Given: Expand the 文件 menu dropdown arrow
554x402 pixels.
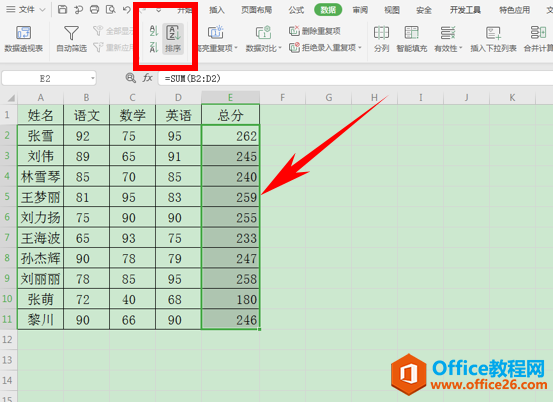Looking at the screenshot, I should point(42,10).
